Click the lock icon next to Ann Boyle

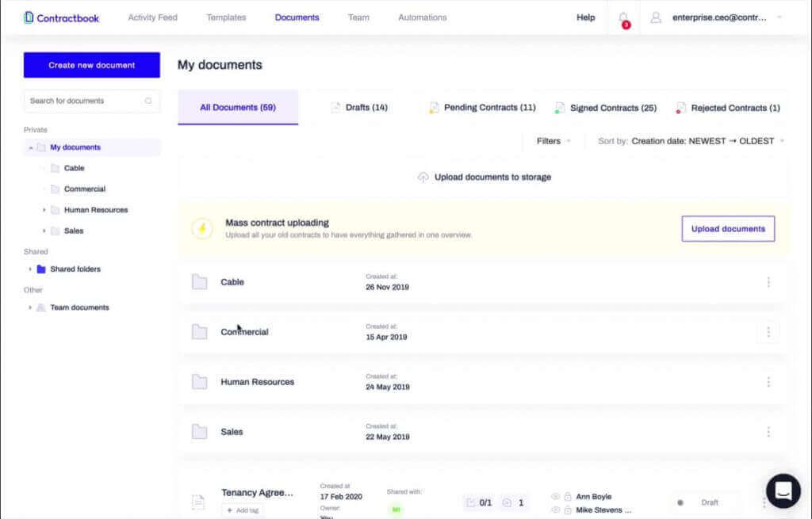click(x=566, y=496)
